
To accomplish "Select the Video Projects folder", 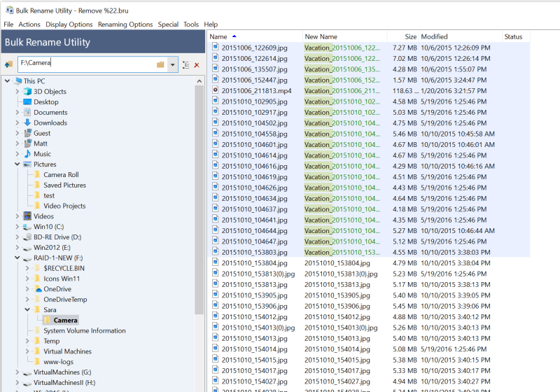I will click(x=64, y=206).
